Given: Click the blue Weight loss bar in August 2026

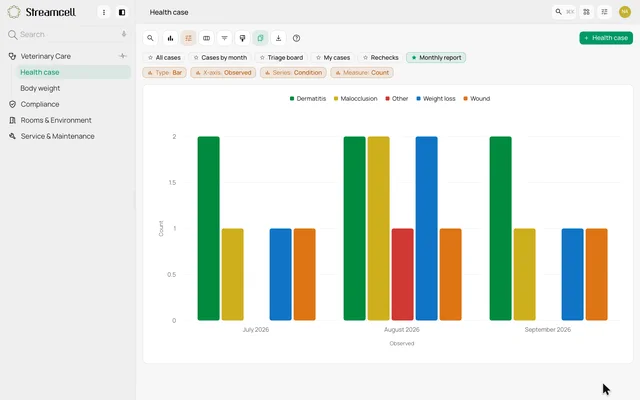Looking at the screenshot, I should point(427,228).
